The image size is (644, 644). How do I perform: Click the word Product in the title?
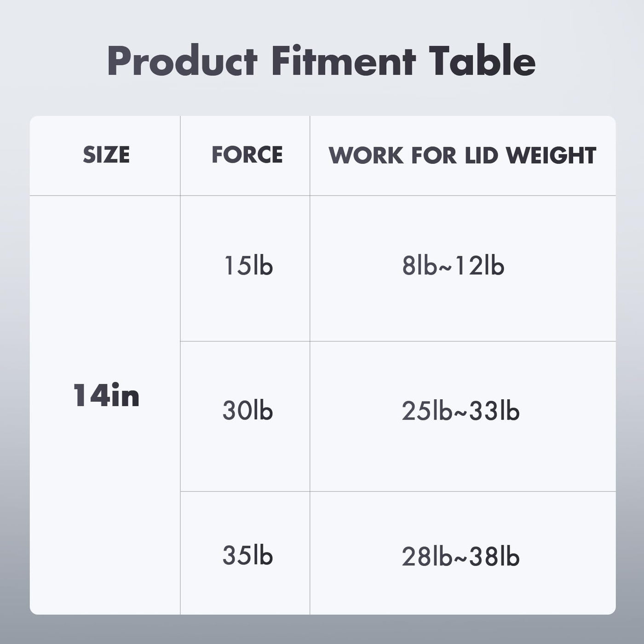pyautogui.click(x=183, y=61)
